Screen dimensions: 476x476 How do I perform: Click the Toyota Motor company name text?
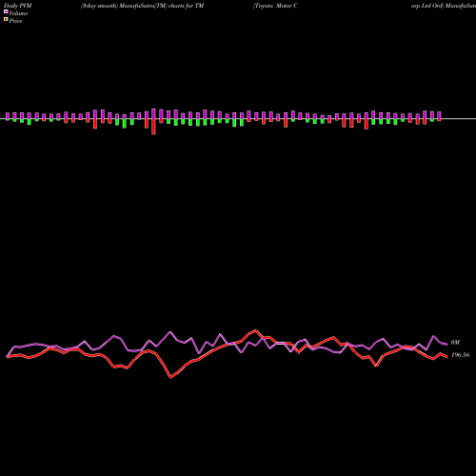[275, 6]
